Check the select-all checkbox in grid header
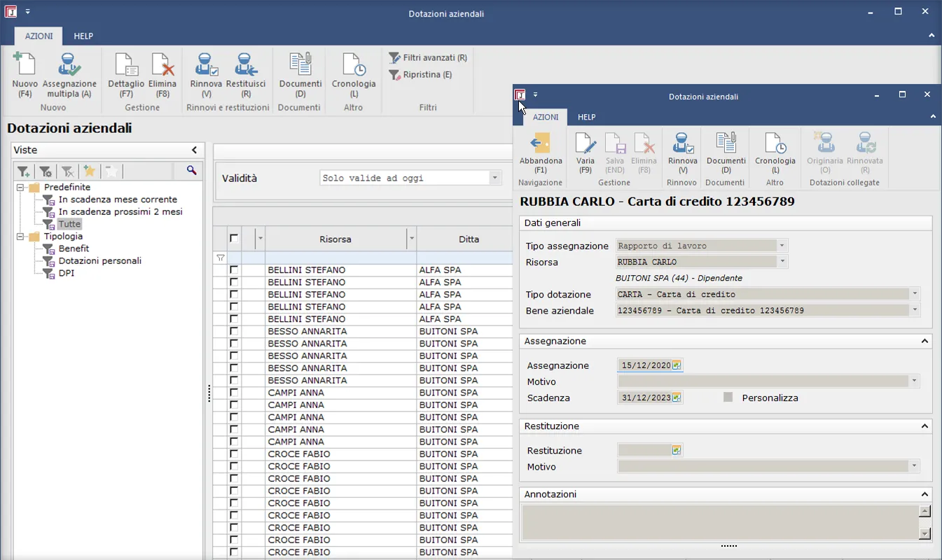Image resolution: width=942 pixels, height=560 pixels. [x=234, y=239]
